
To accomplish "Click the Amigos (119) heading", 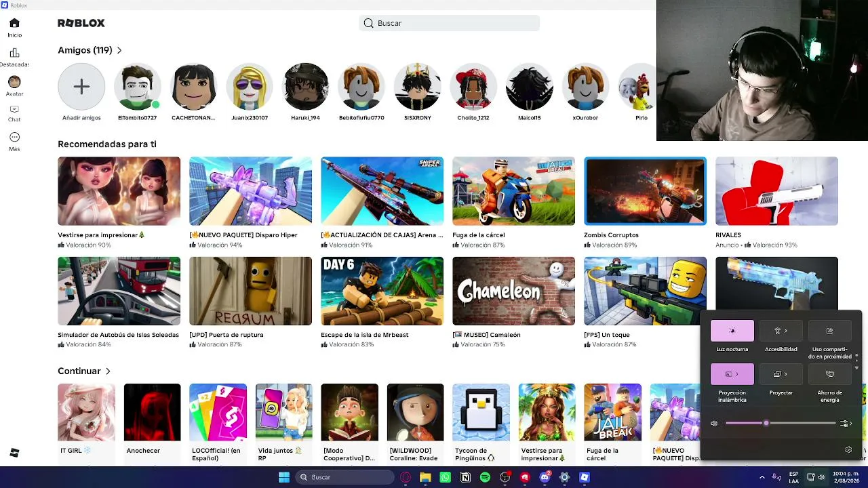I will (x=85, y=50).
